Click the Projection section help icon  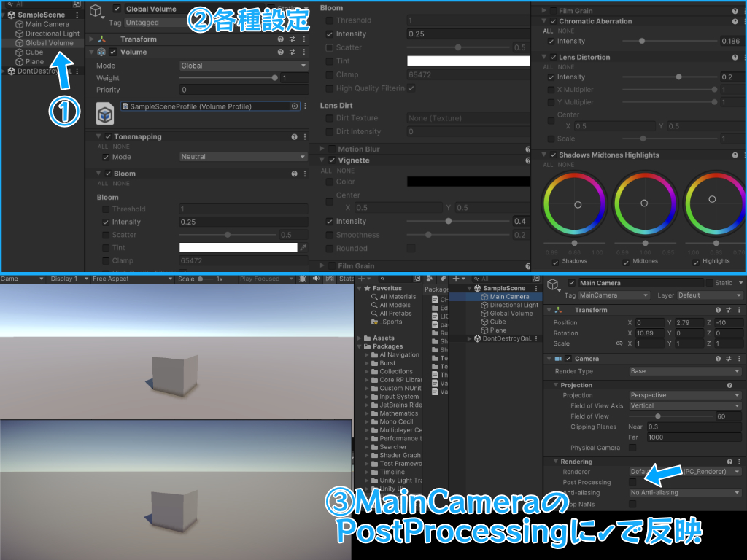click(x=729, y=385)
